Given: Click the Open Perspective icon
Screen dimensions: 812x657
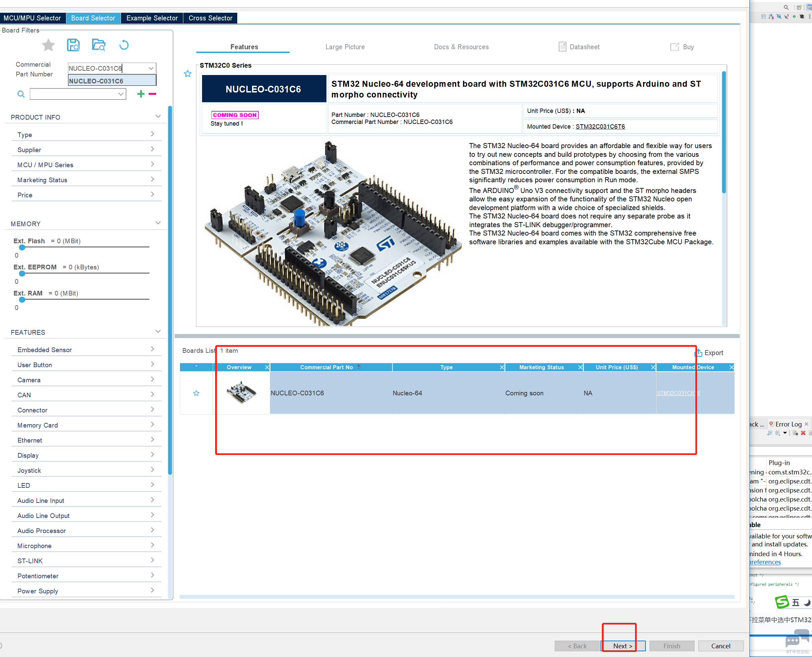Looking at the screenshot, I should point(799,7).
